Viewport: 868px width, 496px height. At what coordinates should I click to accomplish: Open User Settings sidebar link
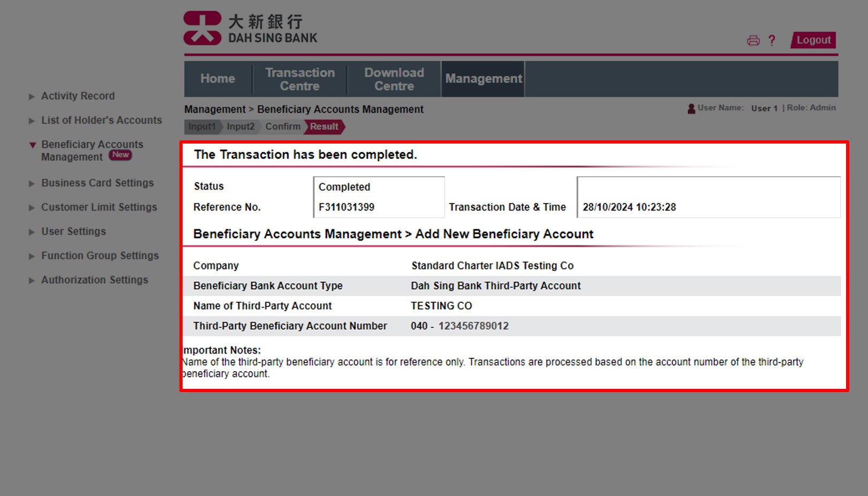(x=74, y=231)
